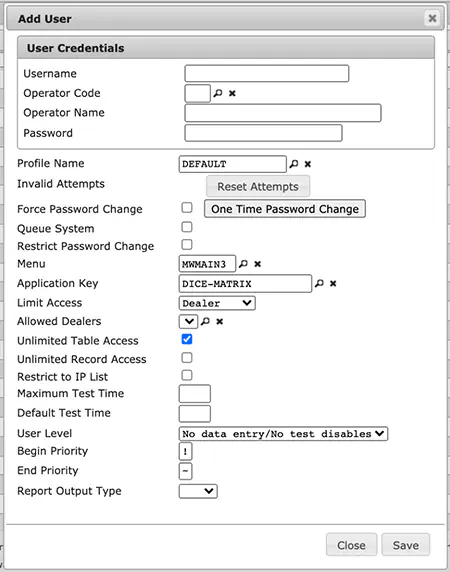Open the Operator Code lookup search icon

[x=218, y=93]
